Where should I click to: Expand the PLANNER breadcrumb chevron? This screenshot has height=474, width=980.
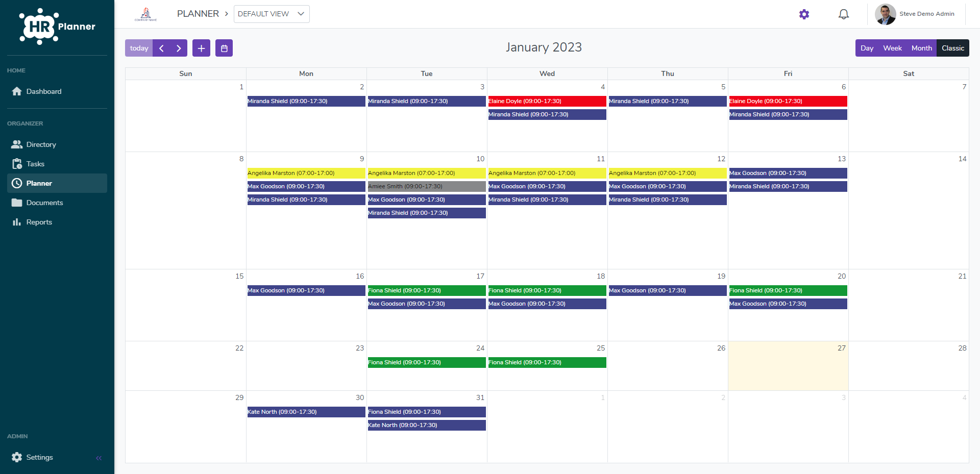pyautogui.click(x=226, y=14)
